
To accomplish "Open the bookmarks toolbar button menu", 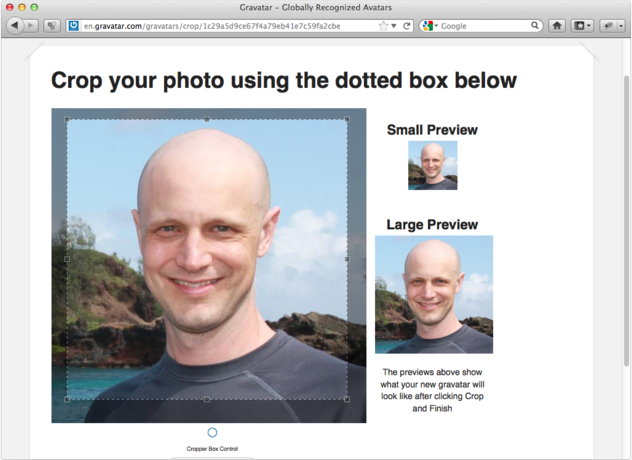I will [582, 26].
